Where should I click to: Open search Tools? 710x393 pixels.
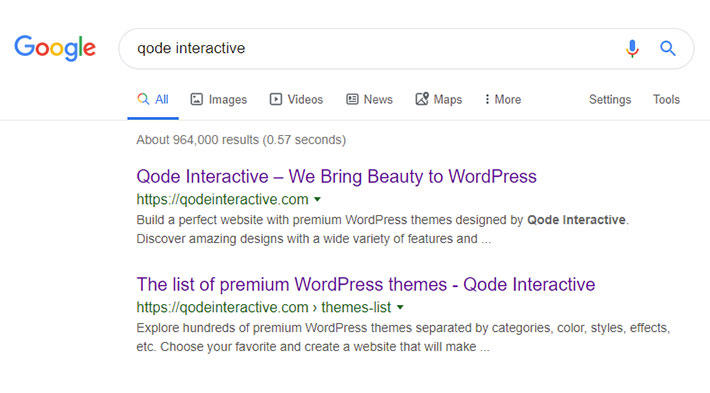[666, 99]
